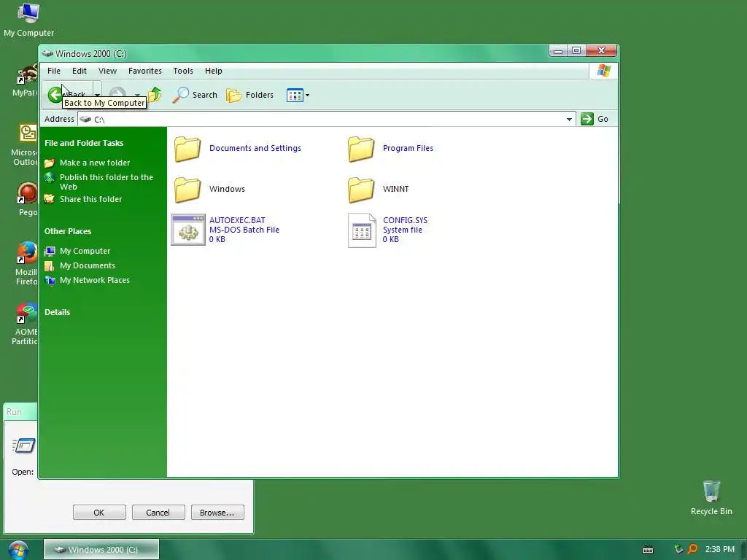Click the AUTOEXEC.BAT file name text
Screen dimensions: 747x560
pyautogui.click(x=237, y=220)
